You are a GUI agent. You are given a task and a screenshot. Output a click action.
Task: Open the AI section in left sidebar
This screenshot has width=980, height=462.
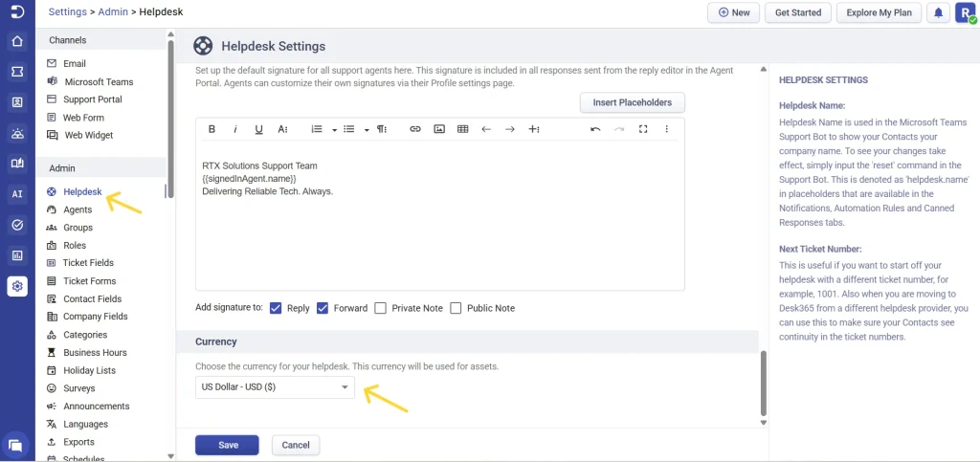point(16,194)
